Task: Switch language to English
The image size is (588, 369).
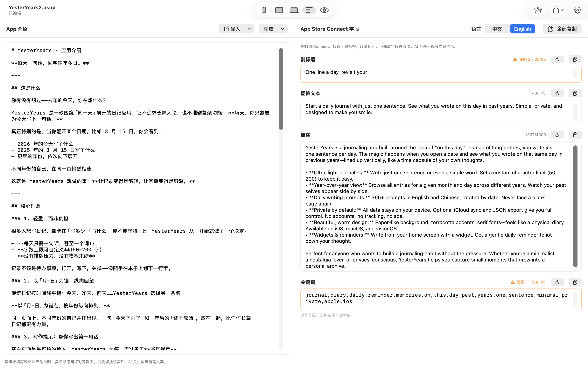Action: point(522,29)
